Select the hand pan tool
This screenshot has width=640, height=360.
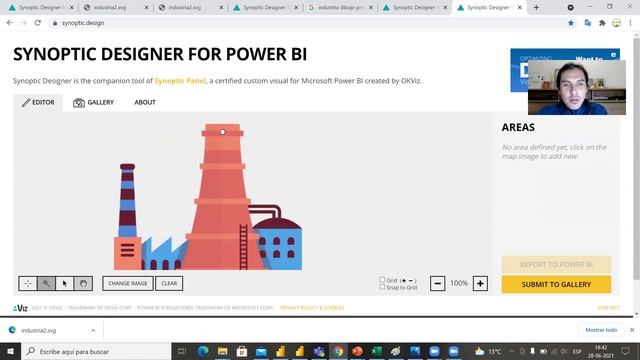tap(83, 283)
